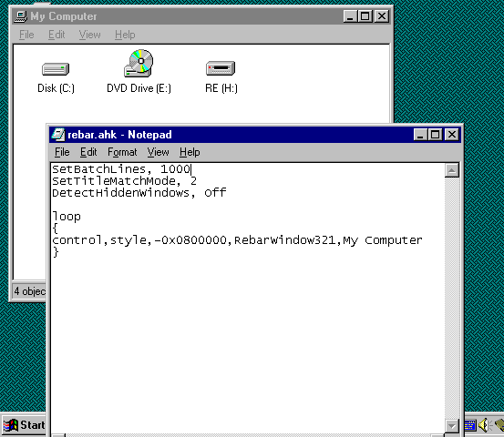Open the Disk (C:) drive icon
The width and height of the screenshot is (504, 437).
pyautogui.click(x=56, y=69)
